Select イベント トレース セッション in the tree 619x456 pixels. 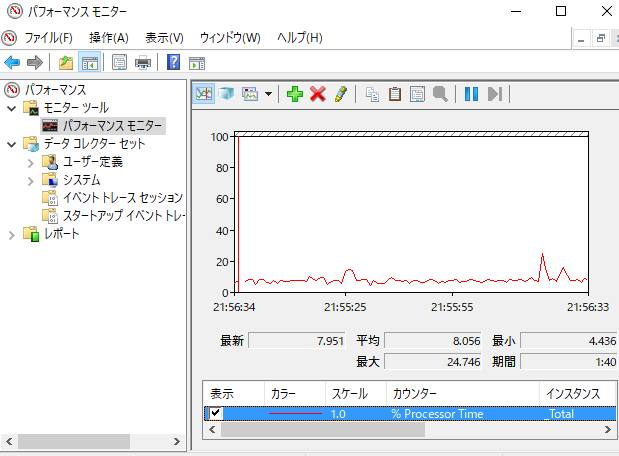point(122,198)
